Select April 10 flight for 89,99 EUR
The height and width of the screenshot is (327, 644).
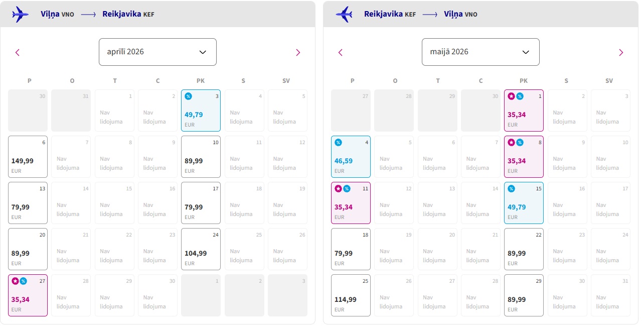click(201, 157)
